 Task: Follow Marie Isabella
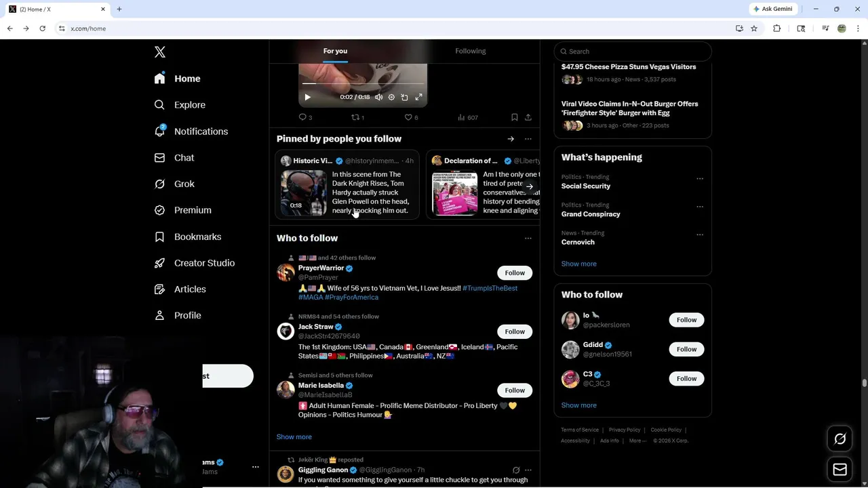coord(515,390)
